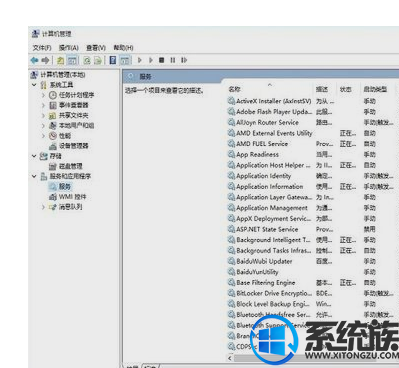Click the horizontal scrollbar left arrow
399x368 pixels.
coord(230,358)
